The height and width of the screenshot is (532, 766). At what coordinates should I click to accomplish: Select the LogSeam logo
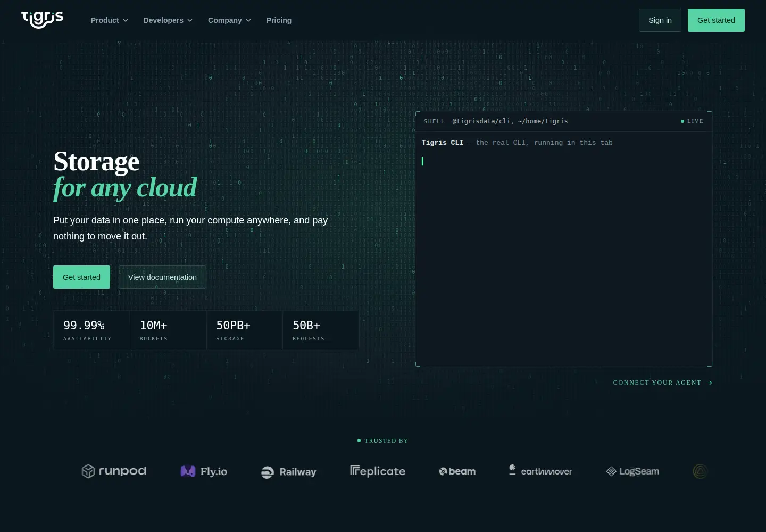pos(632,471)
